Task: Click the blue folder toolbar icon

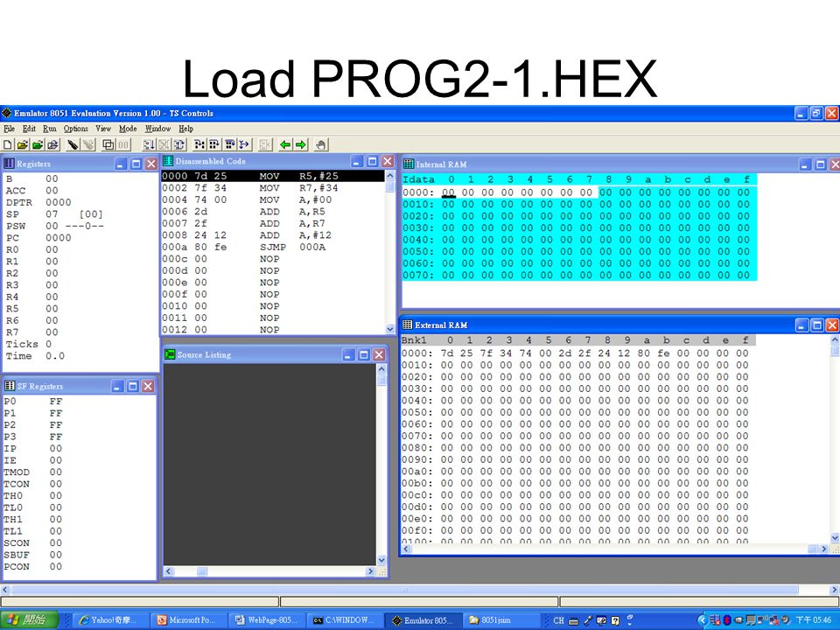Action: (x=52, y=144)
